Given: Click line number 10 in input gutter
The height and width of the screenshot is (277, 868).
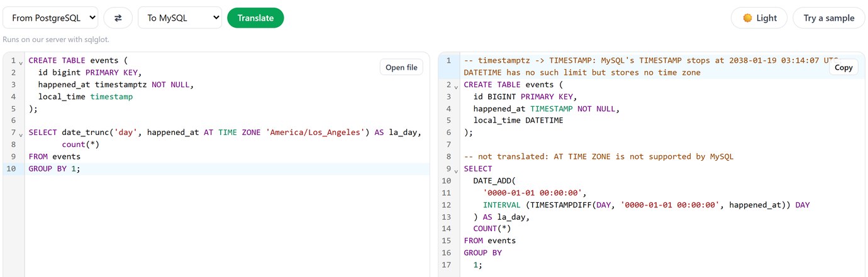Looking at the screenshot, I should (x=11, y=168).
